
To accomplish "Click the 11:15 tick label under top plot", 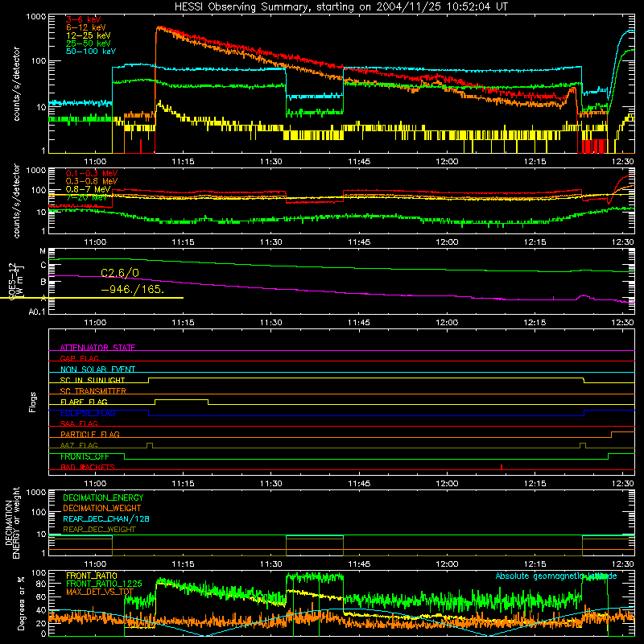I will [x=184, y=162].
